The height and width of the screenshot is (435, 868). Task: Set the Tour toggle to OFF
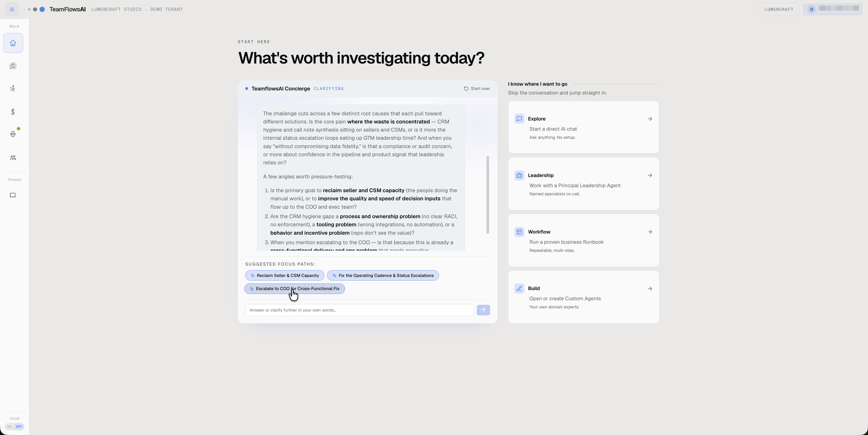click(x=19, y=427)
